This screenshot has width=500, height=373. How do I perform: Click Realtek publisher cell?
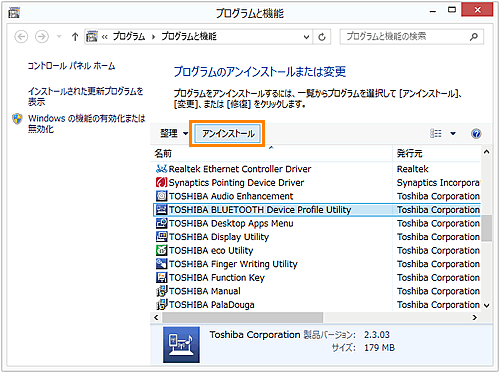(413, 169)
